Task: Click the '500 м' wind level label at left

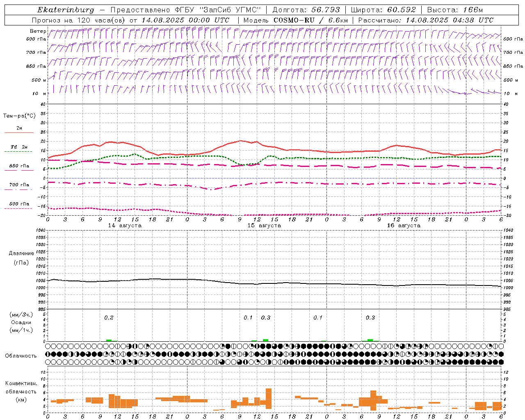Action: pyautogui.click(x=39, y=80)
